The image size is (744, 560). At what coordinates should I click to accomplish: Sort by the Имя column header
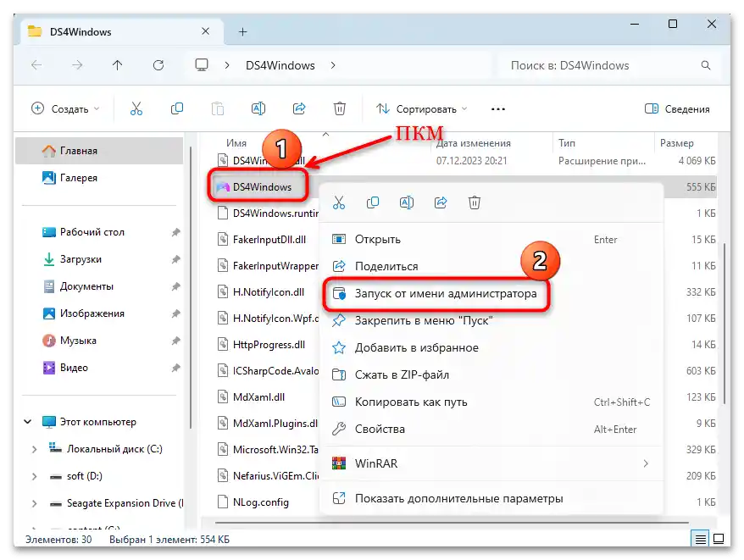[x=236, y=143]
